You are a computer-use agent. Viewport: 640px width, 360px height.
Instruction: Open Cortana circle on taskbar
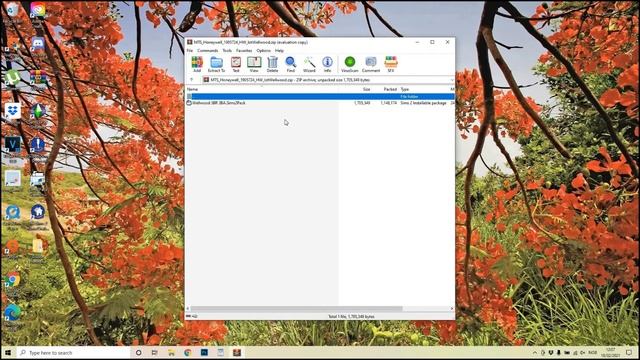[138, 353]
